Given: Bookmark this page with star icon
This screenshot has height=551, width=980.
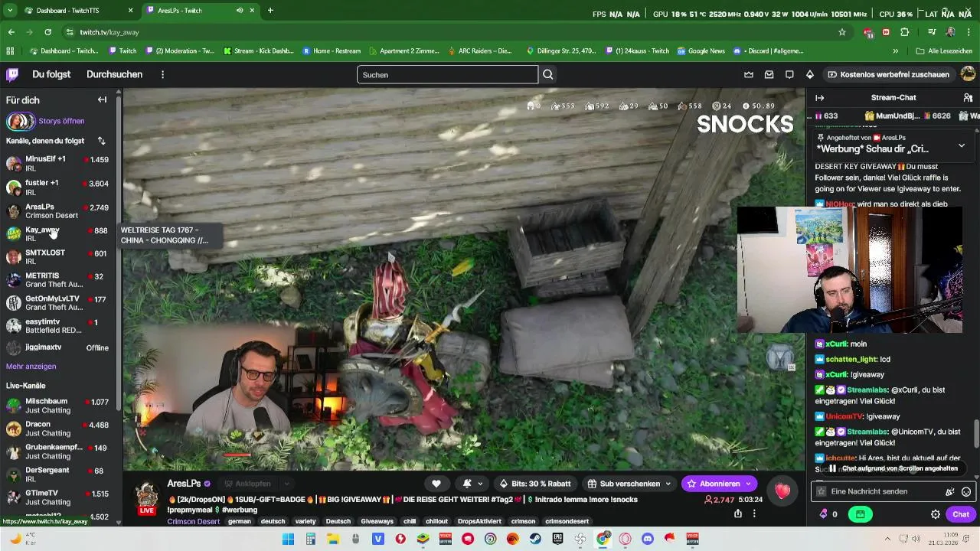Looking at the screenshot, I should coord(842,32).
